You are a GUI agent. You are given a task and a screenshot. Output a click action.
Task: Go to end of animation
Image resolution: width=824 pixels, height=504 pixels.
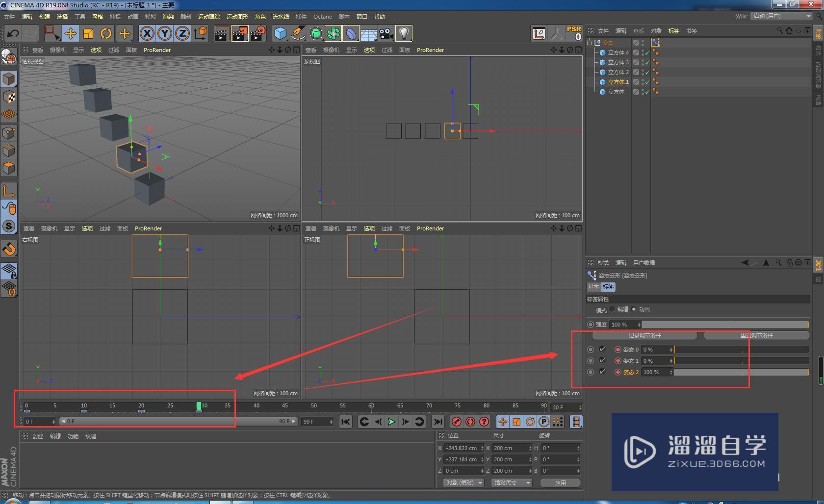pos(438,422)
